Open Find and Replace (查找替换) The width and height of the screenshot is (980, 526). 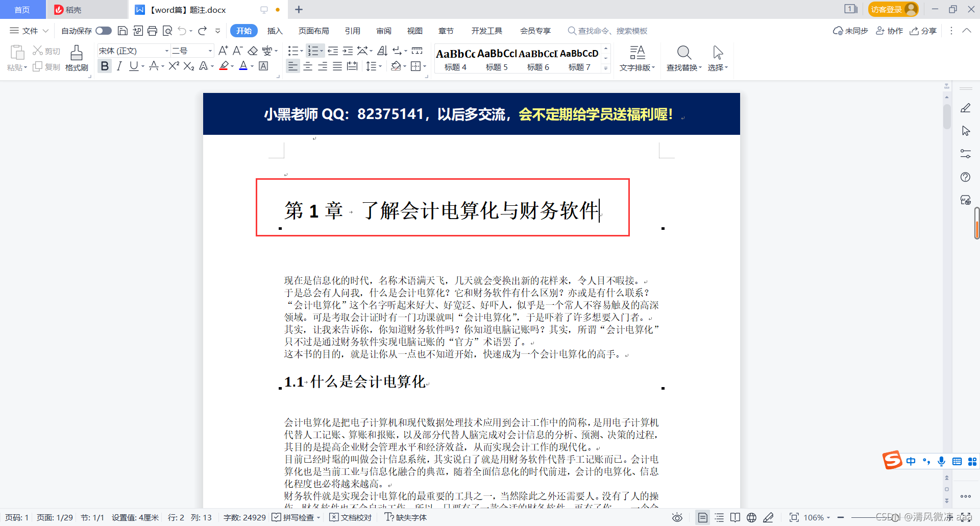[683, 57]
